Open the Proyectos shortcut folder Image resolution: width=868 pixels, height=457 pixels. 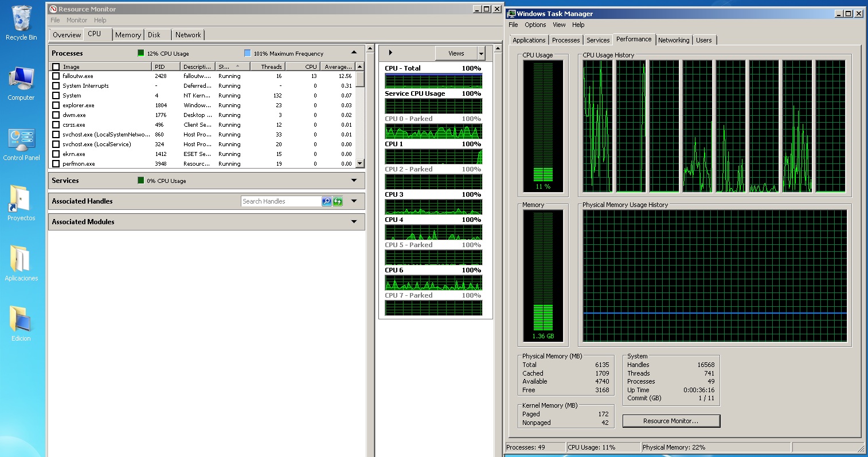tap(21, 204)
